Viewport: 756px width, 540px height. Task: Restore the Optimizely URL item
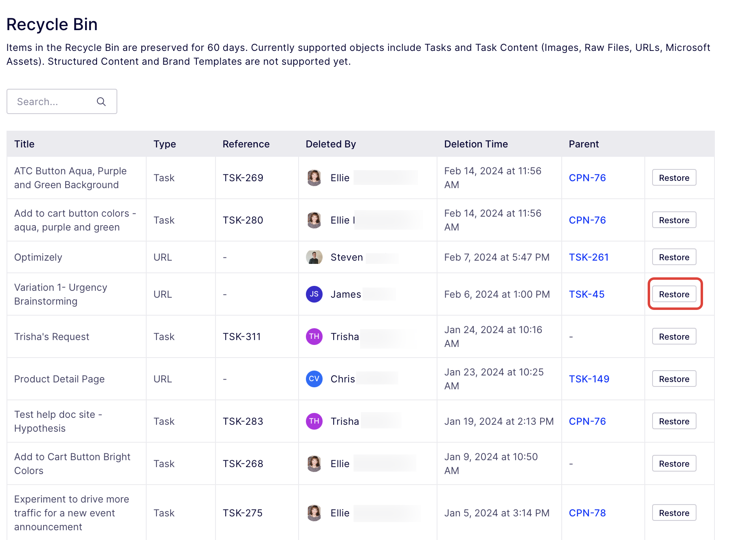(674, 257)
